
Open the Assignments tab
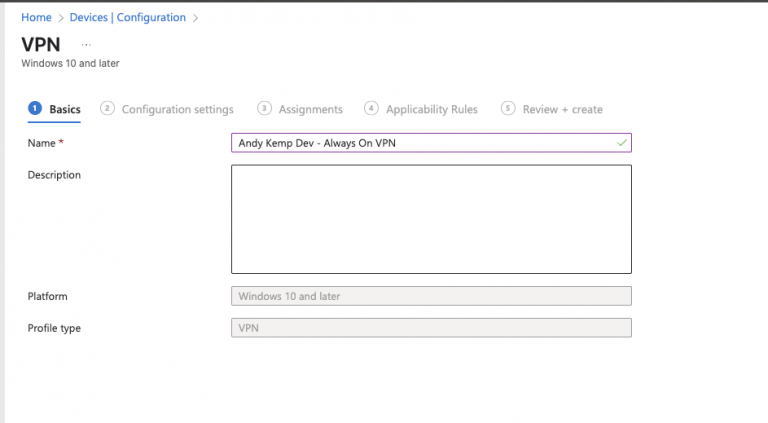click(x=310, y=109)
